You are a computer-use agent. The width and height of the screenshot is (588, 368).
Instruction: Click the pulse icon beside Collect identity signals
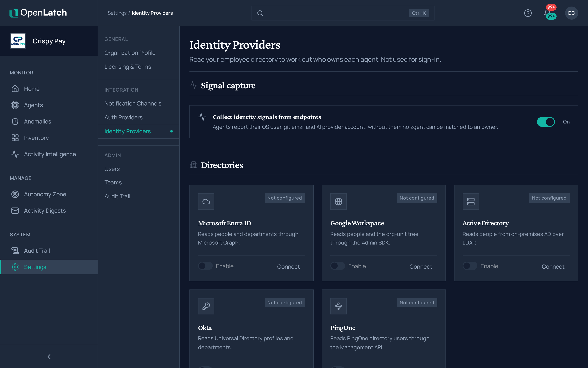coord(202,117)
